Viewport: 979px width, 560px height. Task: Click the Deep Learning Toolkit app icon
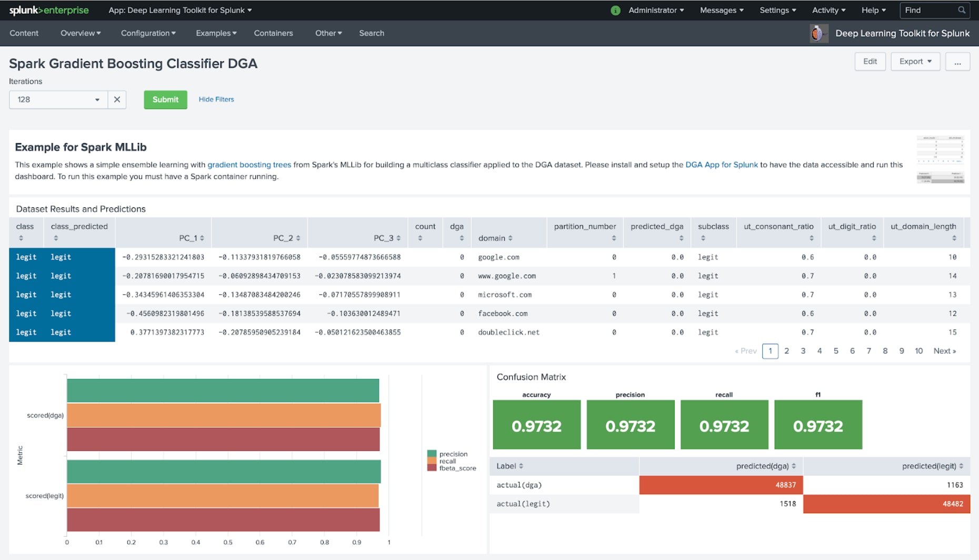pos(818,33)
